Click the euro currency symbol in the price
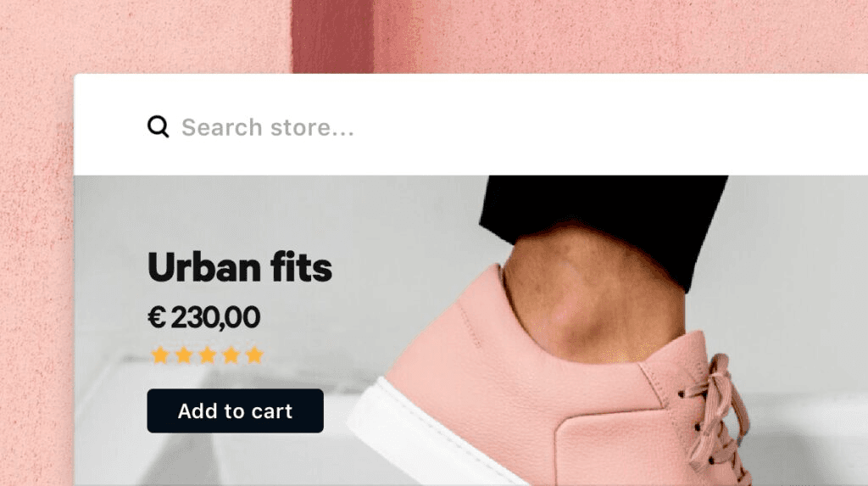This screenshot has width=868, height=486. tap(157, 317)
